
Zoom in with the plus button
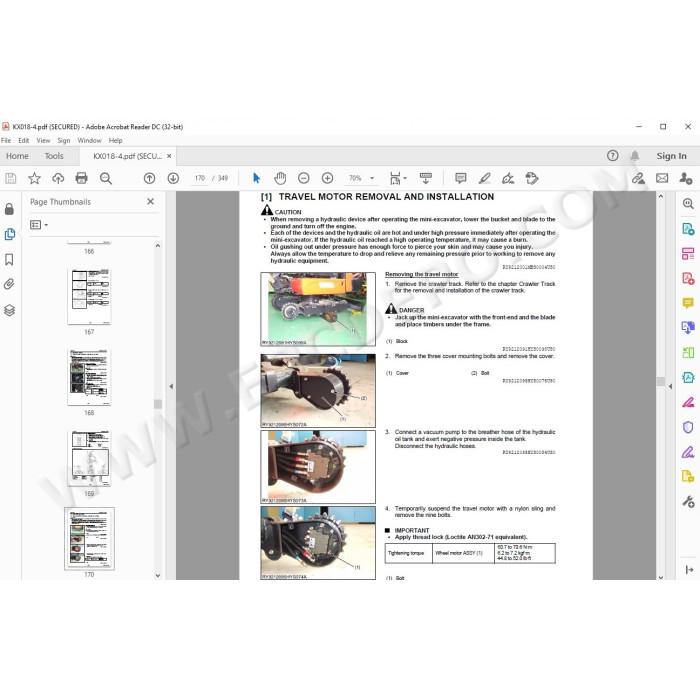pos(327,179)
